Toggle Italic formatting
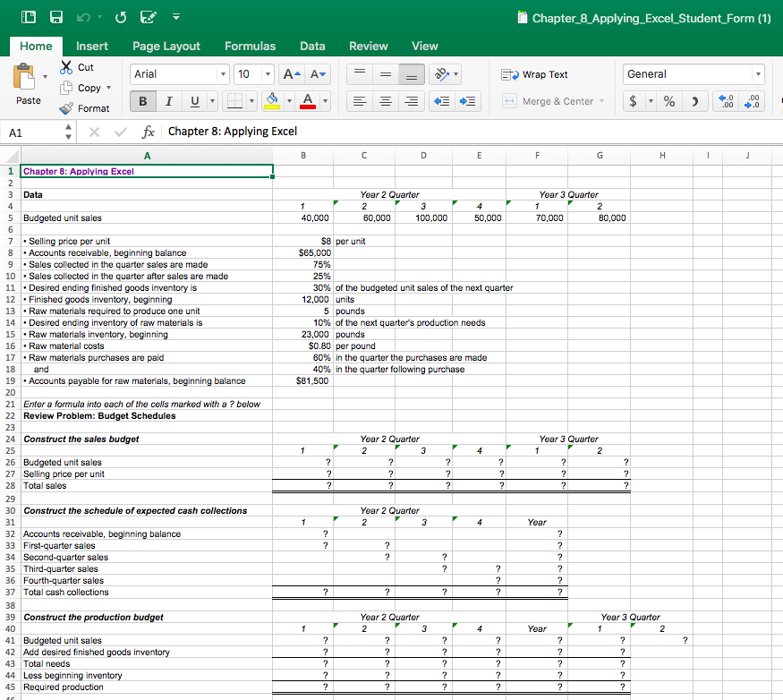783x700 pixels. click(167, 101)
